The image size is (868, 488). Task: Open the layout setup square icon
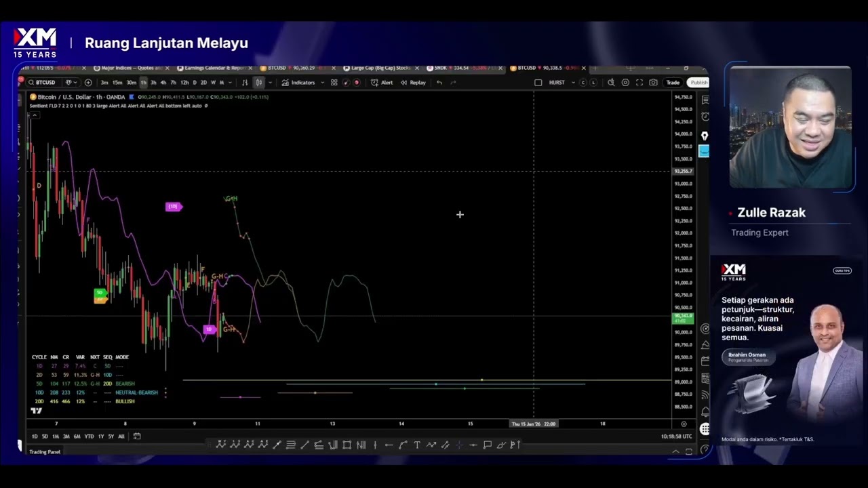[x=538, y=83]
